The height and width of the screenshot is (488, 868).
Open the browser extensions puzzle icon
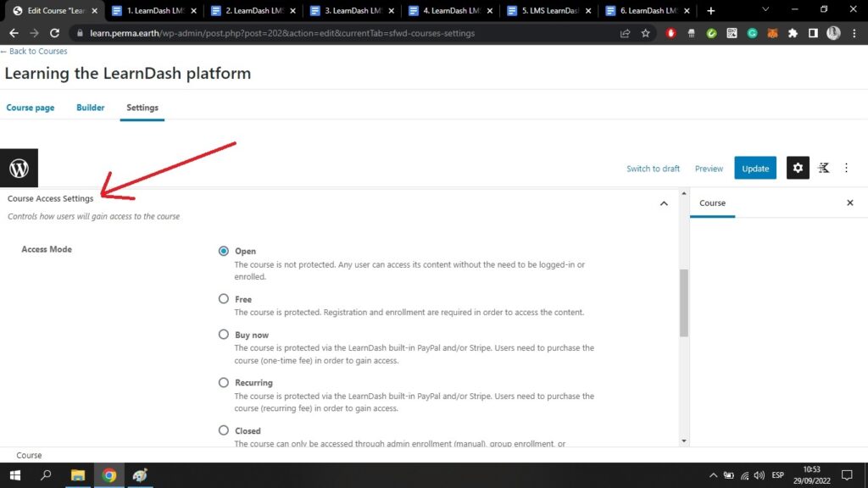tap(793, 33)
